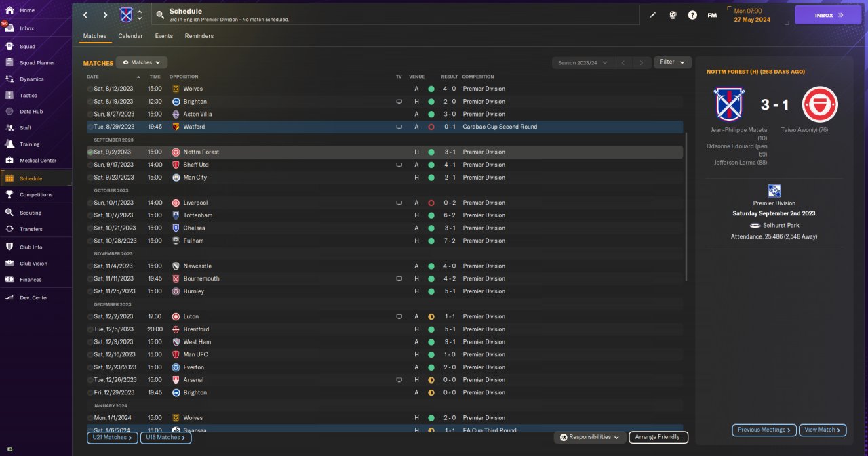The height and width of the screenshot is (456, 868).
Task: Open the Inbox sidebar icon
Action: tap(9, 28)
